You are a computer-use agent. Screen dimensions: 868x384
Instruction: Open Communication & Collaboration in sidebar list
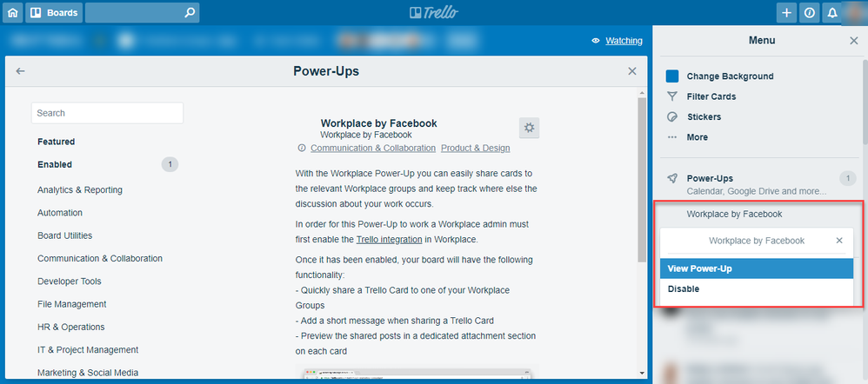pyautogui.click(x=100, y=258)
